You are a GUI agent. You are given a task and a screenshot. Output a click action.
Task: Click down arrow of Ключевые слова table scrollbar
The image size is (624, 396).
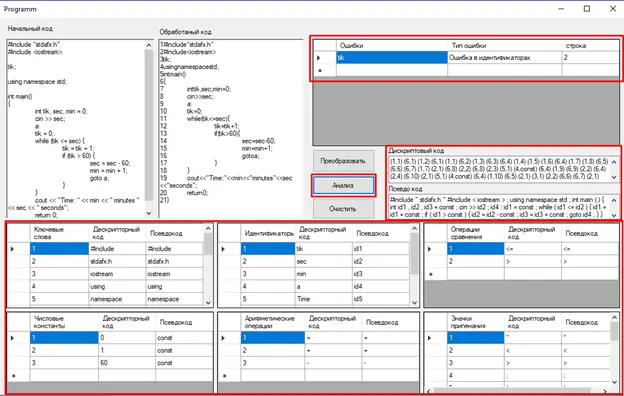(x=208, y=302)
